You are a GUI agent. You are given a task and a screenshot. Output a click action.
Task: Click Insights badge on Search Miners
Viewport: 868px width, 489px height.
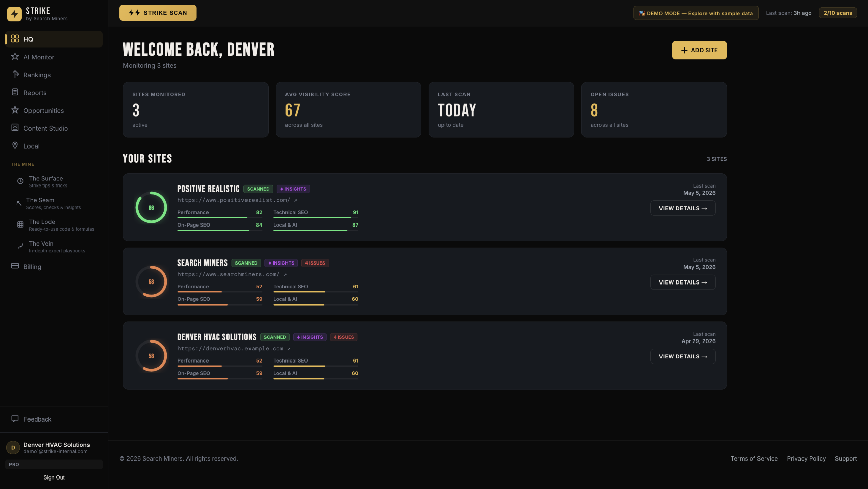click(x=281, y=263)
